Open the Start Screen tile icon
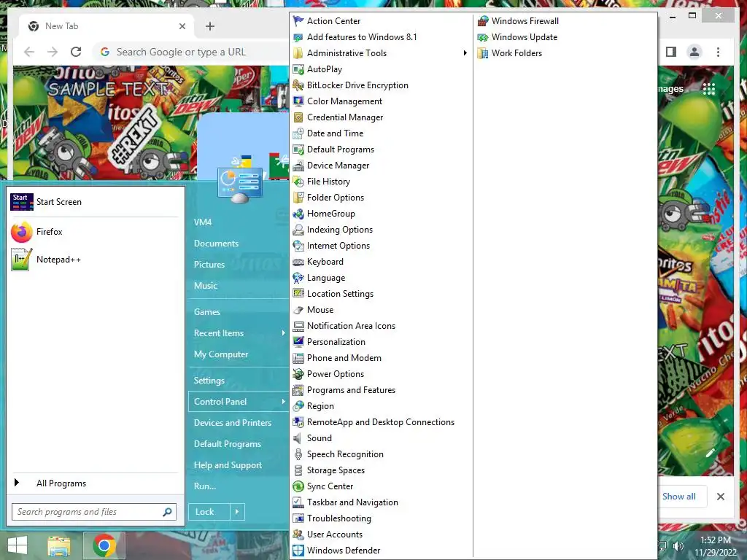The image size is (747, 560). click(x=22, y=202)
